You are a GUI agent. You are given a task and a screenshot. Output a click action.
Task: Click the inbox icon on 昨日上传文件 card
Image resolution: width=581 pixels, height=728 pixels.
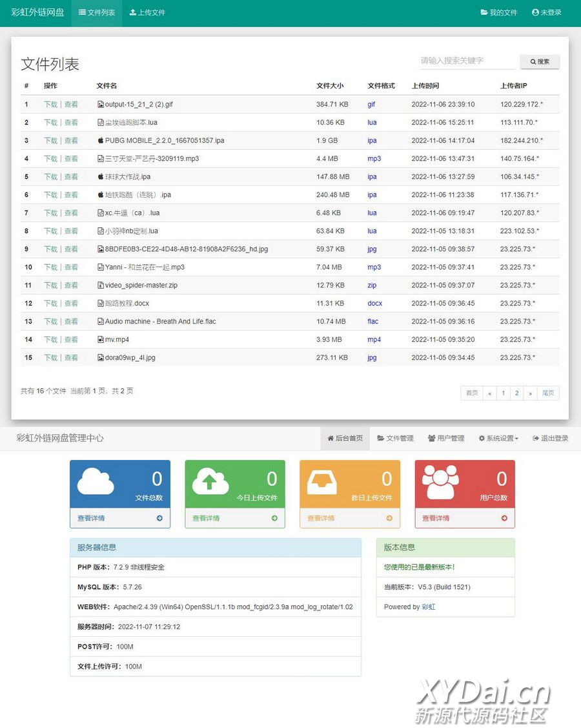[321, 481]
